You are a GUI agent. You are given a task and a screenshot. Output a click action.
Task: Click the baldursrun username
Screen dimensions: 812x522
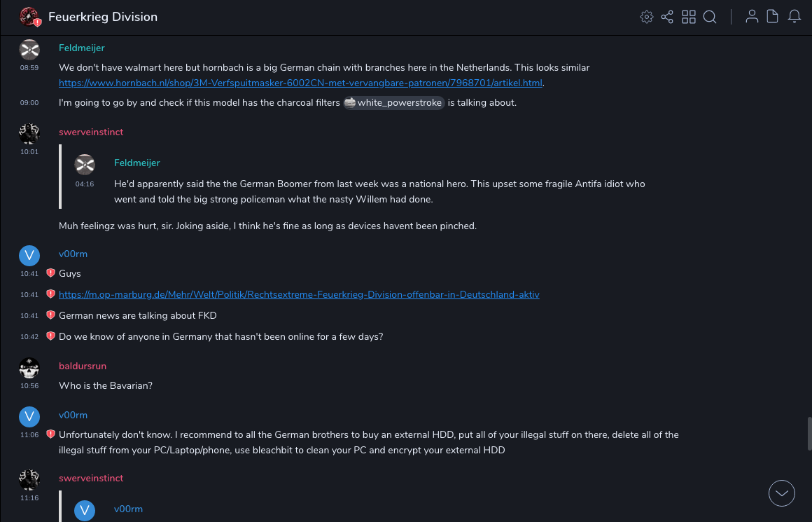[83, 366]
